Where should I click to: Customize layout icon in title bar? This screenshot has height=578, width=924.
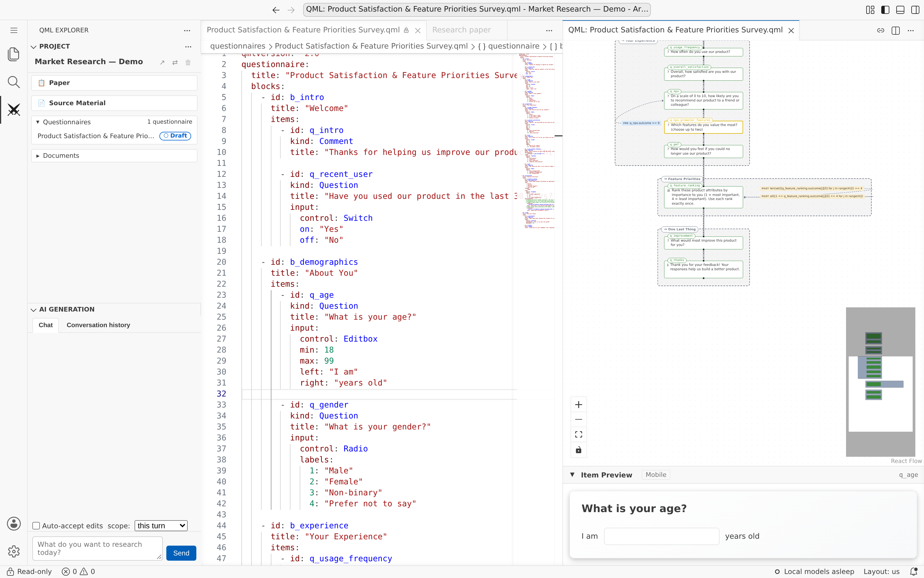coord(870,10)
